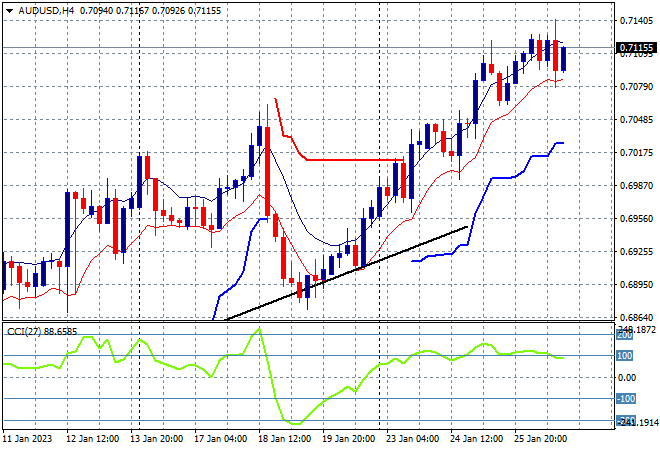Select the 11 Jan 2023 time label
Image resolution: width=660 pixels, height=450 pixels.
tap(27, 439)
